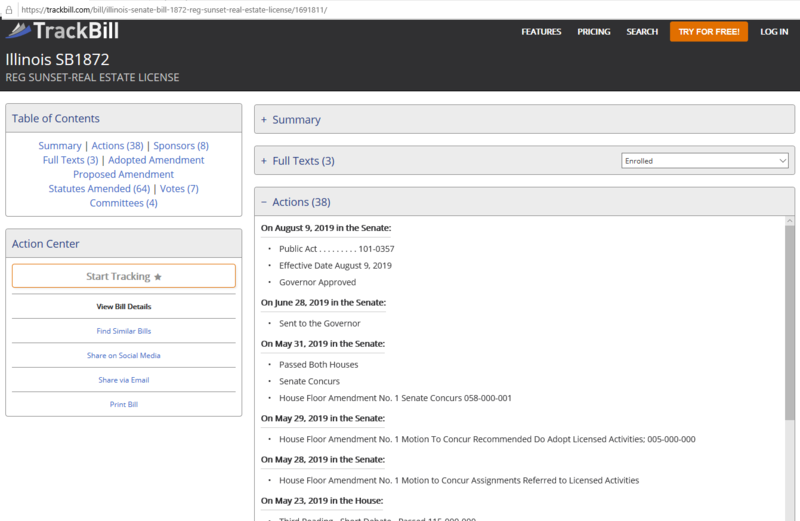Click the 'Table of Contents' panel heading

pyautogui.click(x=56, y=118)
